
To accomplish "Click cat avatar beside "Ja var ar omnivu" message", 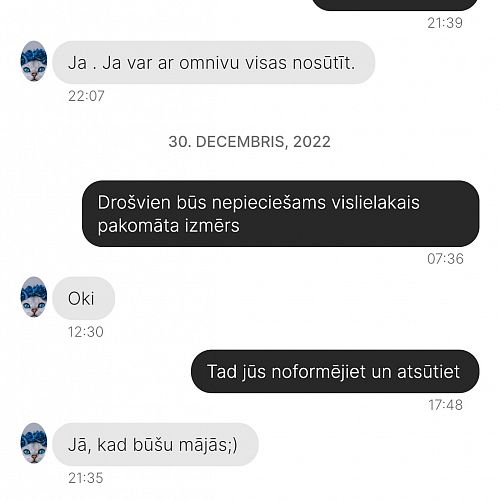I will click(34, 61).
